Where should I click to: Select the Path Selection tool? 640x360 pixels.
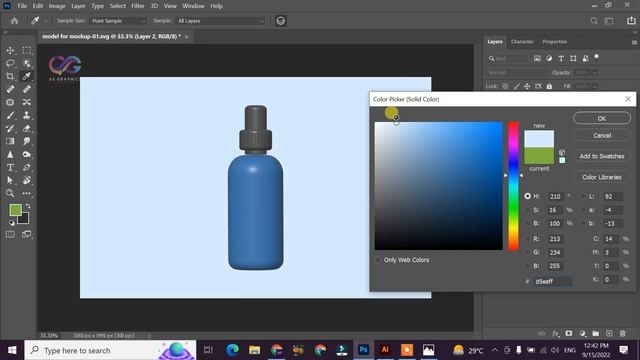tap(10, 180)
